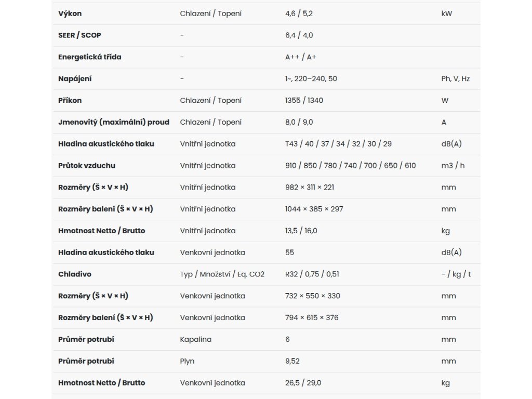This screenshot has height=399, width=532.
Task: Select the 8,0 / 9,0 current value
Action: point(299,122)
